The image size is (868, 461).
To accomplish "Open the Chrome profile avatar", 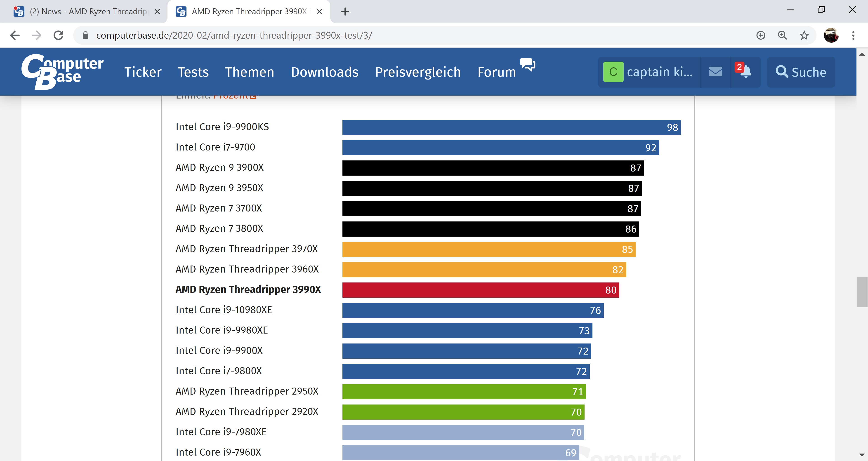I will [831, 35].
